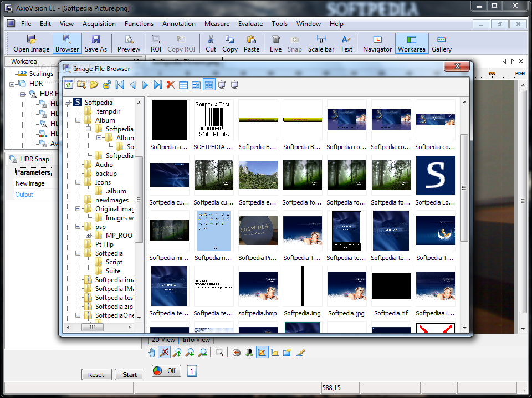Click the open folder icon in browser toolbar

coord(94,85)
